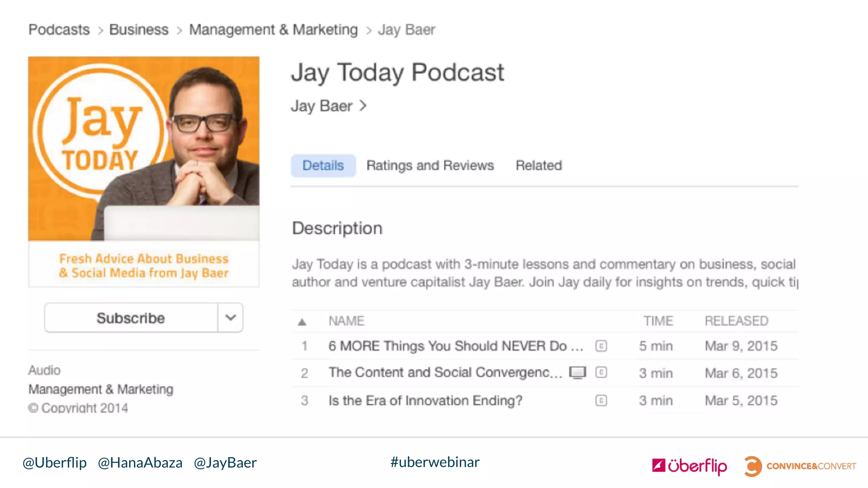Image resolution: width=868 pixels, height=488 pixels.
Task: Open the Jay Baer author link
Action: pyautogui.click(x=322, y=106)
